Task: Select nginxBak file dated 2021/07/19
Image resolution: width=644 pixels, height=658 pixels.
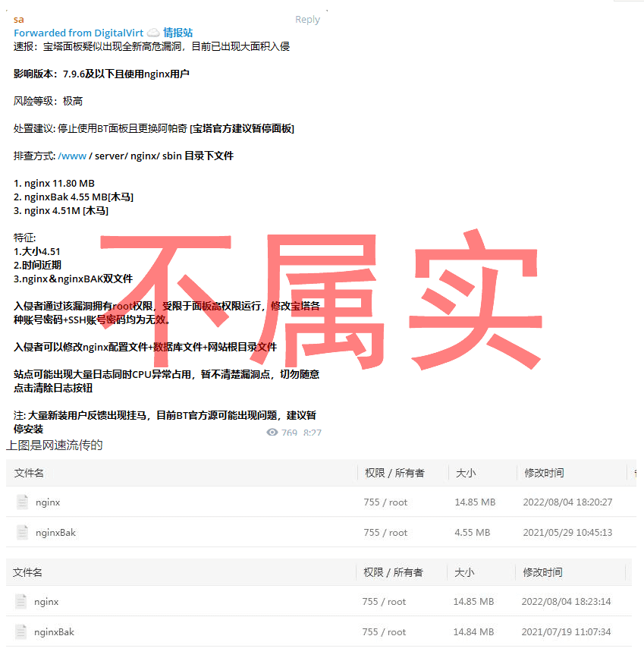Action: pos(54,632)
